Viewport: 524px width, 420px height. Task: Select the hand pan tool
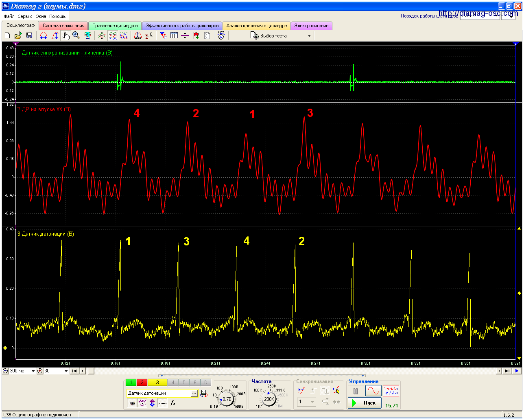click(66, 36)
